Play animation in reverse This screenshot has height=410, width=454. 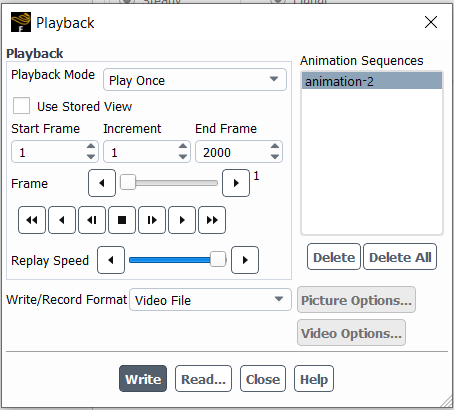[x=62, y=220]
